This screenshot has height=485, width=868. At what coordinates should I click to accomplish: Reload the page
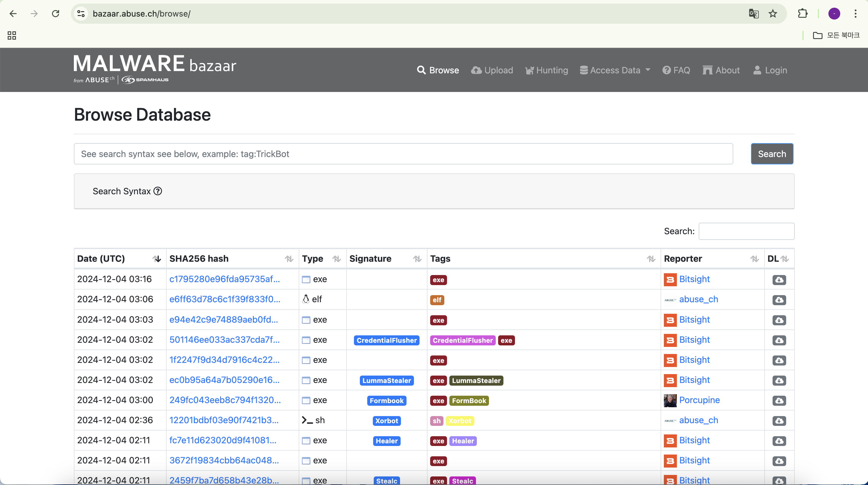coord(56,14)
